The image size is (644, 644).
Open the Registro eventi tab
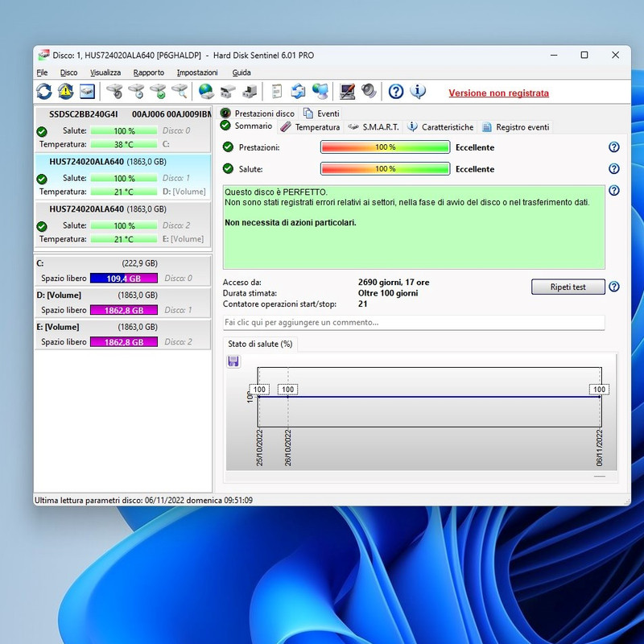pos(516,127)
